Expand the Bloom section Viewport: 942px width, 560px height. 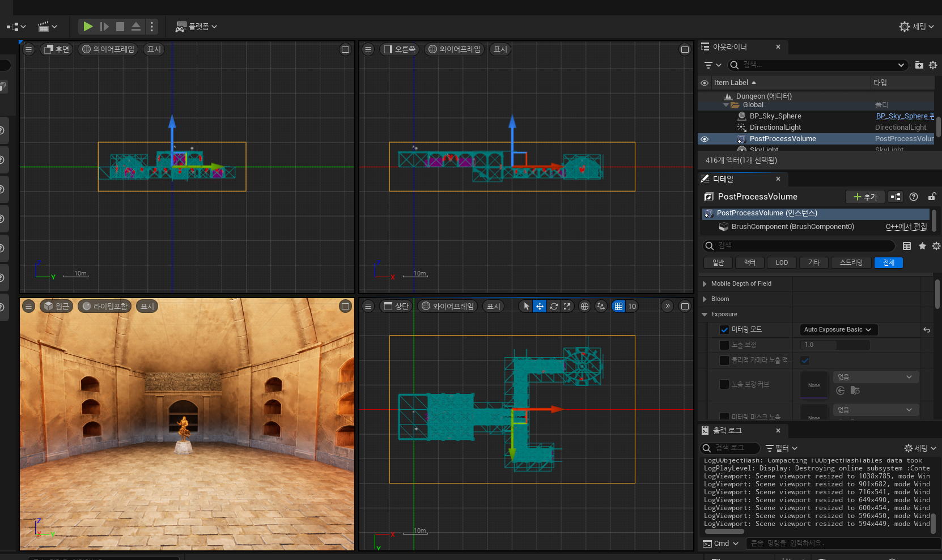coord(705,299)
